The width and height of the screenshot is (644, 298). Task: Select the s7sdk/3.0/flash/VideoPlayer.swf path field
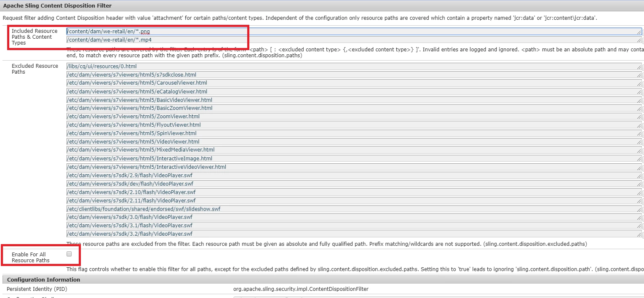click(x=354, y=217)
